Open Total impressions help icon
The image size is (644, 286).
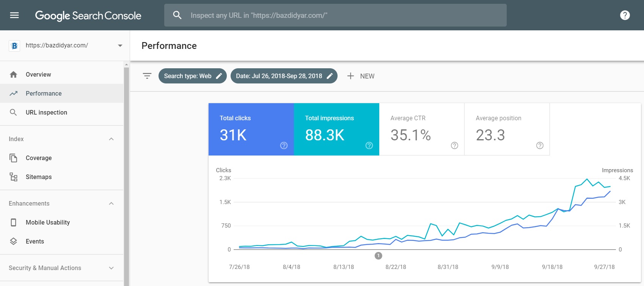[x=369, y=146]
